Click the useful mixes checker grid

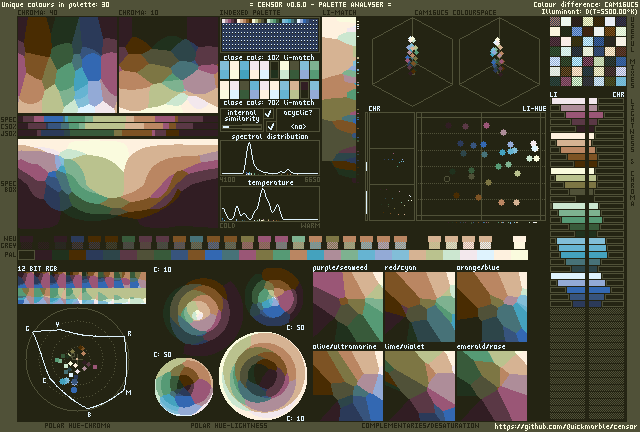click(588, 51)
